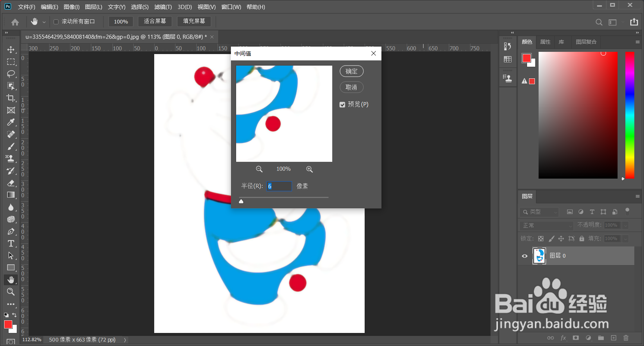Viewport: 644px width, 346px height.
Task: Toggle lock all padlock
Action: tap(582, 239)
